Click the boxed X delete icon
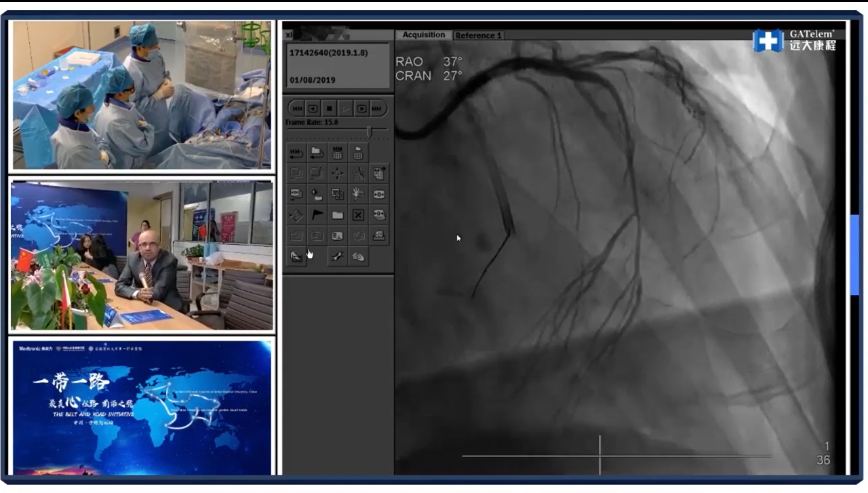The height and width of the screenshot is (493, 868). 358,215
